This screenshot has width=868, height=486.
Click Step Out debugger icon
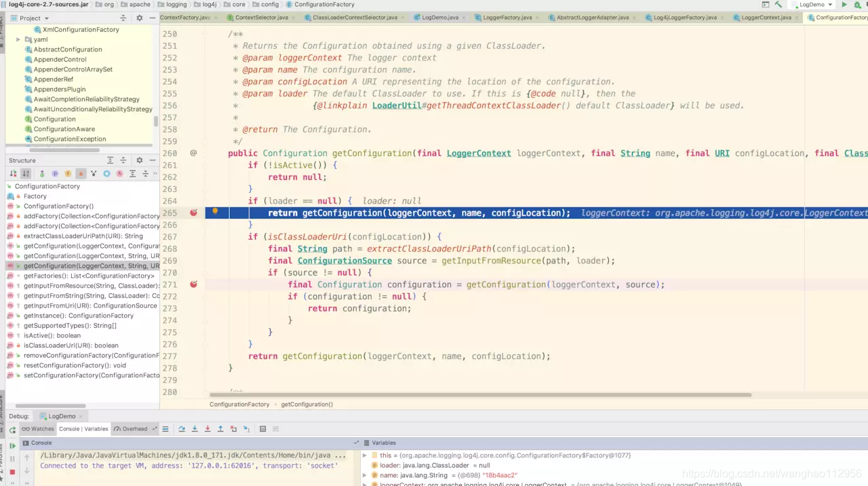coord(220,429)
